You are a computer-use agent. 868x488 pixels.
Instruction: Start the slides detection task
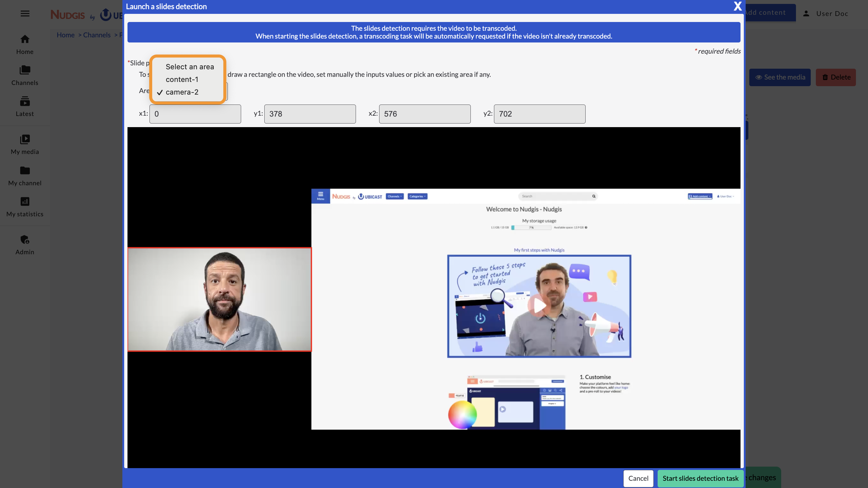(700, 478)
